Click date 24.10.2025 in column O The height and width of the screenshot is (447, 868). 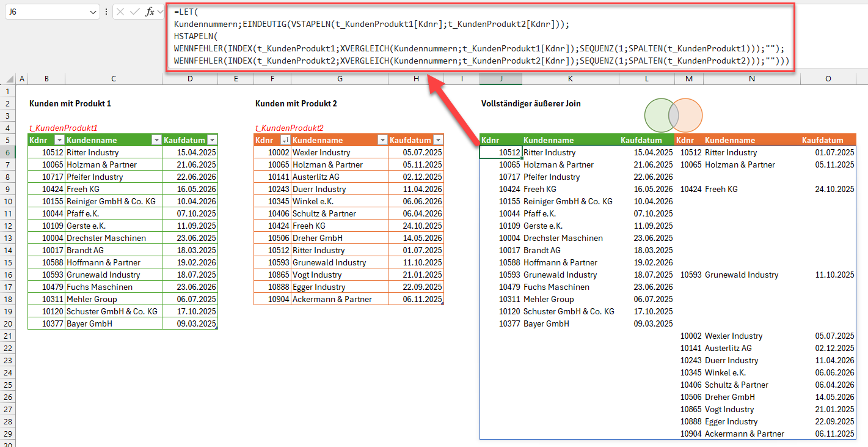pos(834,189)
